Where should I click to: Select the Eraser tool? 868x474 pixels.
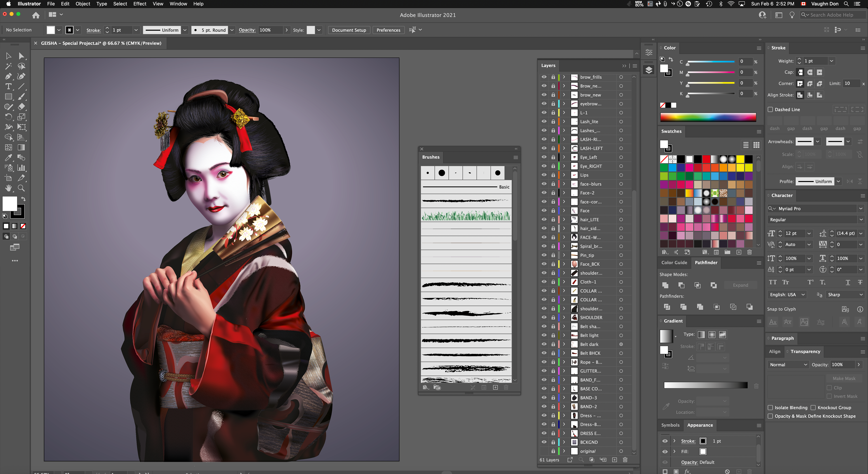21,107
